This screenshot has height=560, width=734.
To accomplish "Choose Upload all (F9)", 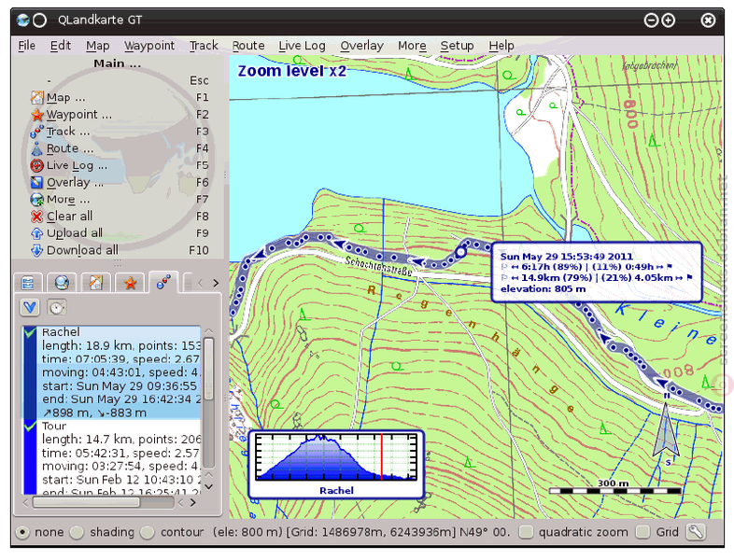I will tap(120, 233).
